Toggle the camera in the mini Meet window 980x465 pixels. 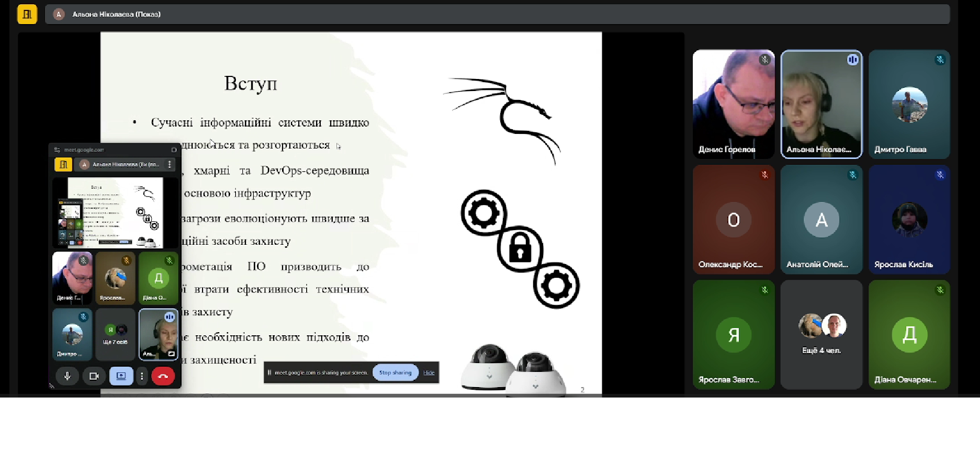(94, 376)
